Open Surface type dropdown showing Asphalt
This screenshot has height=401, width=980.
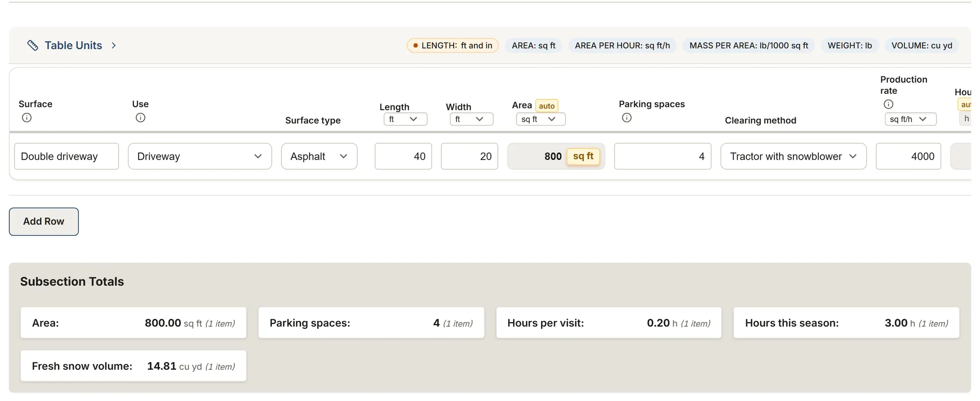[x=319, y=156]
